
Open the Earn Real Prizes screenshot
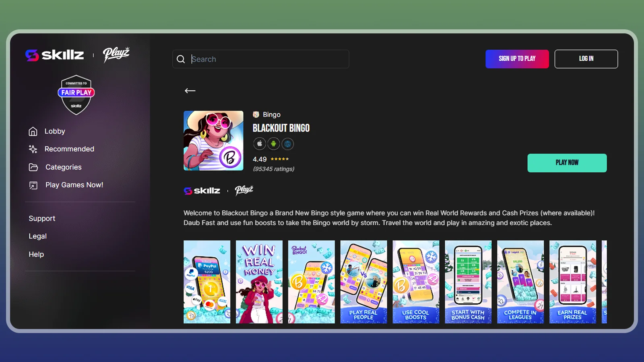[573, 282]
